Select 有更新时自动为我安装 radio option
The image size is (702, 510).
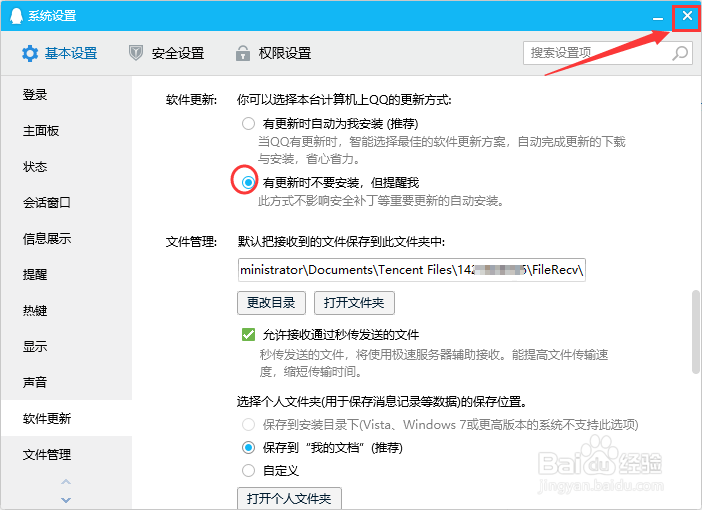coord(248,124)
